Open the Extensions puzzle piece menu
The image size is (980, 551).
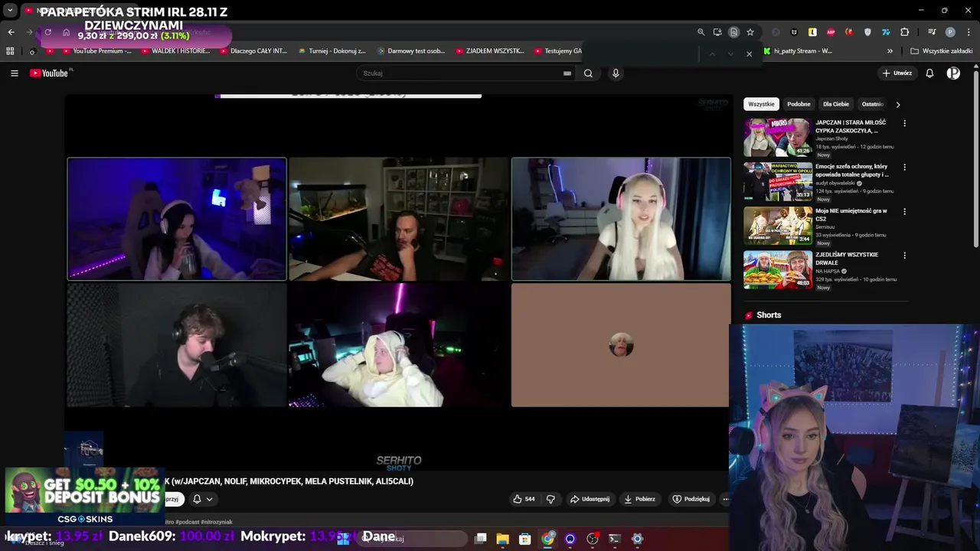click(x=905, y=32)
